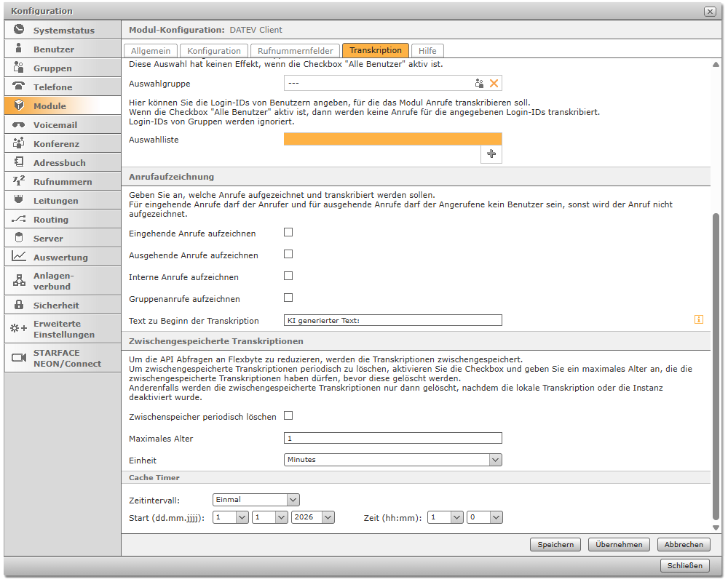
Task: Show info icon for Transkription start text
Action: coord(699,320)
